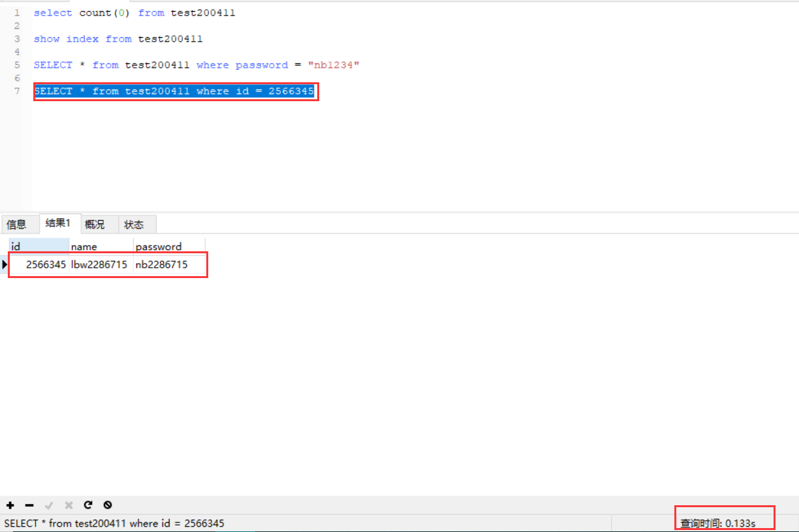Click the stop query circle icon
The height and width of the screenshot is (532, 799).
click(x=108, y=505)
